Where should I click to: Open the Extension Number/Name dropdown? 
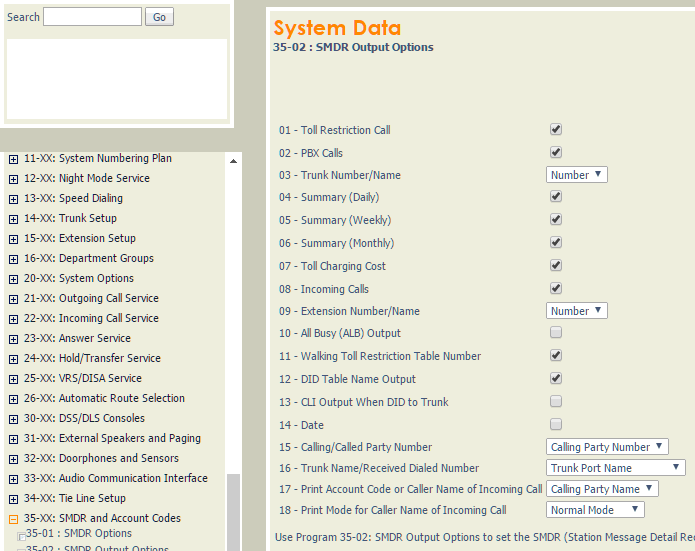577,311
